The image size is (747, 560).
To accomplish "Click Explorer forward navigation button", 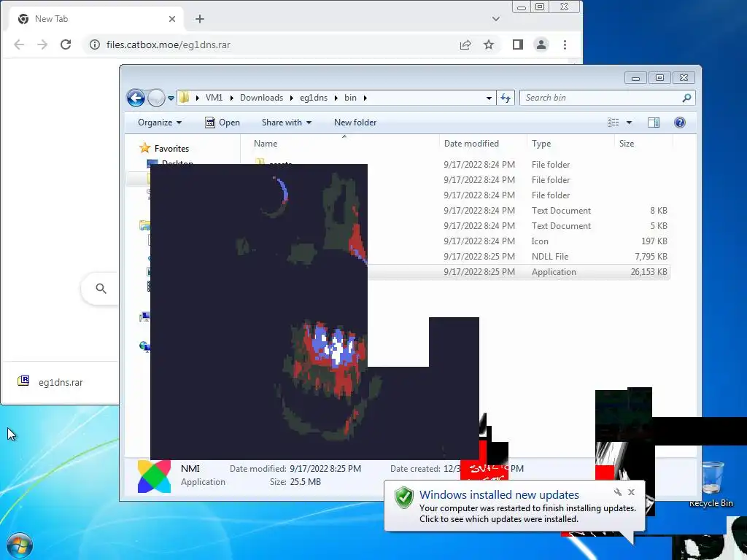I will (156, 98).
